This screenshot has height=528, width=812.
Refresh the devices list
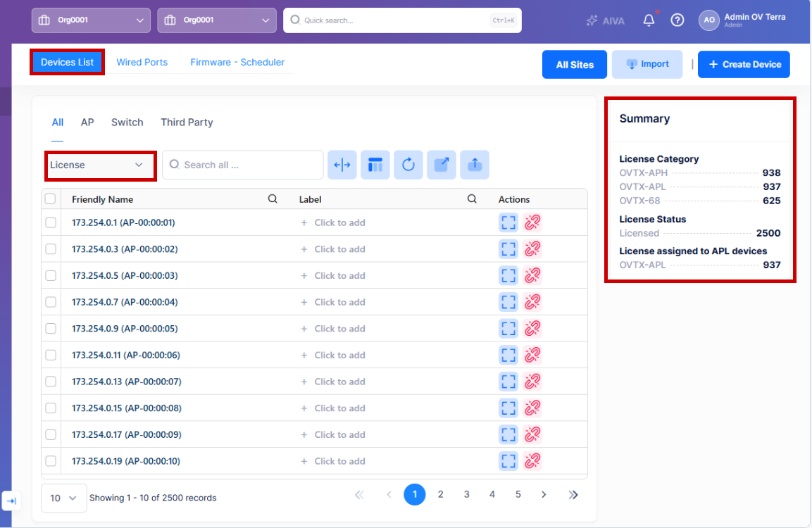click(x=408, y=165)
